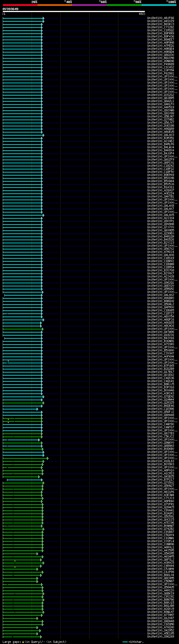Image resolution: width=179 pixels, height=644 pixels.
Task: Select the UniRef100_P62861 label
Action: (161, 74)
